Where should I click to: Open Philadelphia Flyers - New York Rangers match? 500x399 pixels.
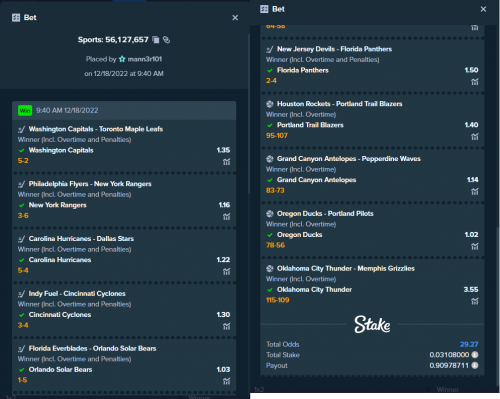(x=90, y=184)
